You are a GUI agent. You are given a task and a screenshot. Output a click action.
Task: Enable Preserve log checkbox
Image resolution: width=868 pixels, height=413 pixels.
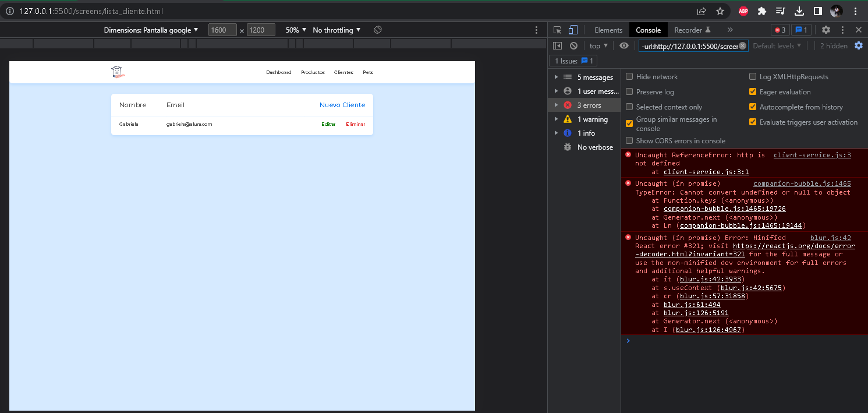click(629, 91)
